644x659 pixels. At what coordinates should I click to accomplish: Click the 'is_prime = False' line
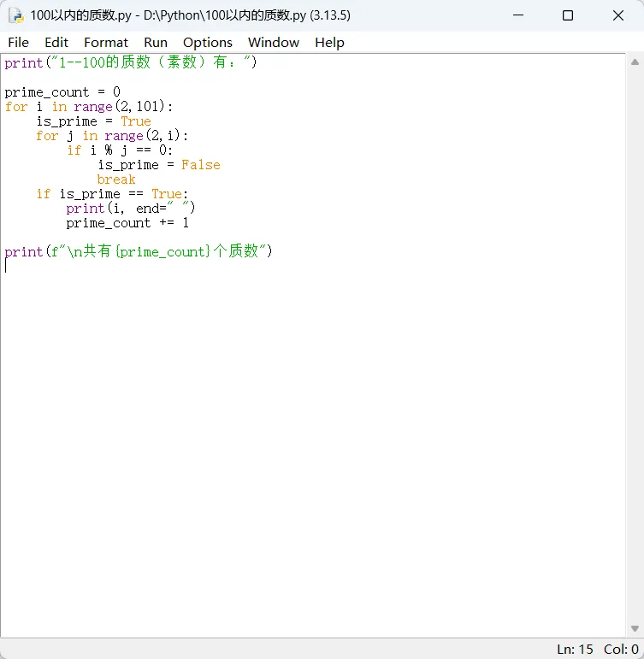tap(159, 165)
